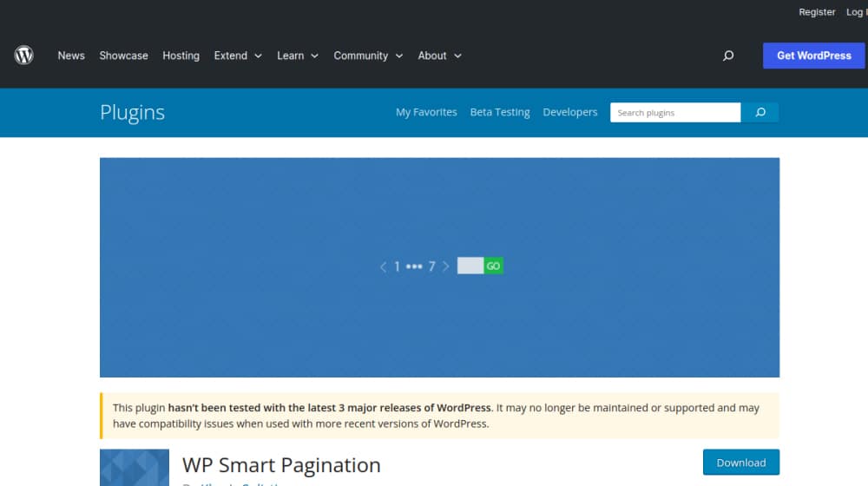
Task: Expand the Learn dropdown menu
Action: tap(298, 56)
